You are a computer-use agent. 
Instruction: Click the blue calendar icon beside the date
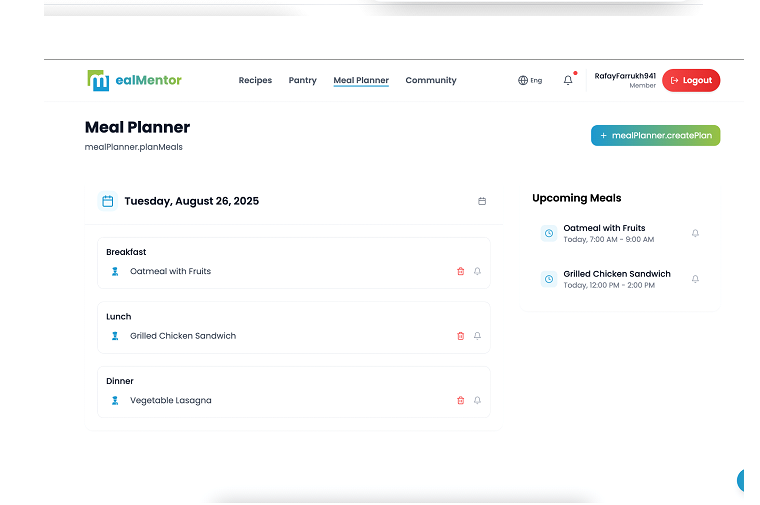107,201
